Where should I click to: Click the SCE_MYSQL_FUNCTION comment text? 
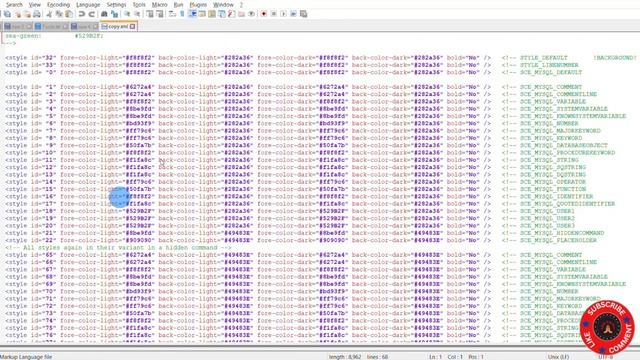(553, 189)
